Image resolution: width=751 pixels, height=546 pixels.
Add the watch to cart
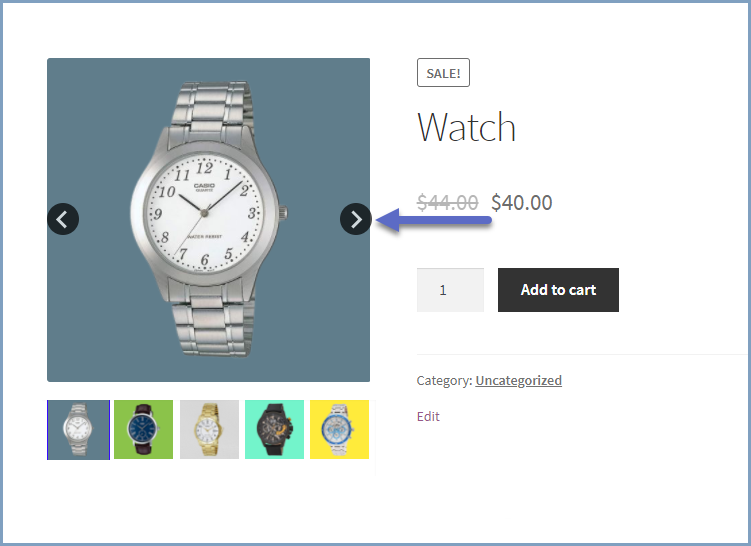click(x=558, y=290)
